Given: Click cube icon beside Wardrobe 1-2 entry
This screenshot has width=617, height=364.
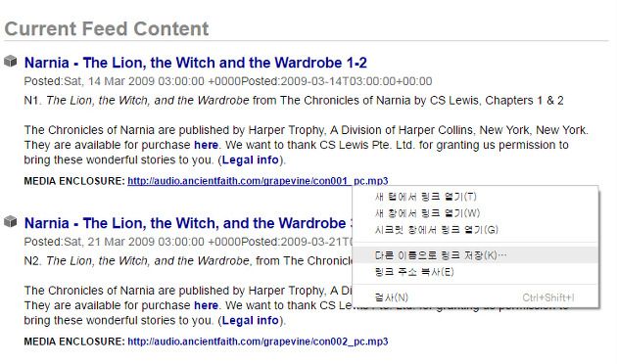Looking at the screenshot, I should (x=11, y=62).
